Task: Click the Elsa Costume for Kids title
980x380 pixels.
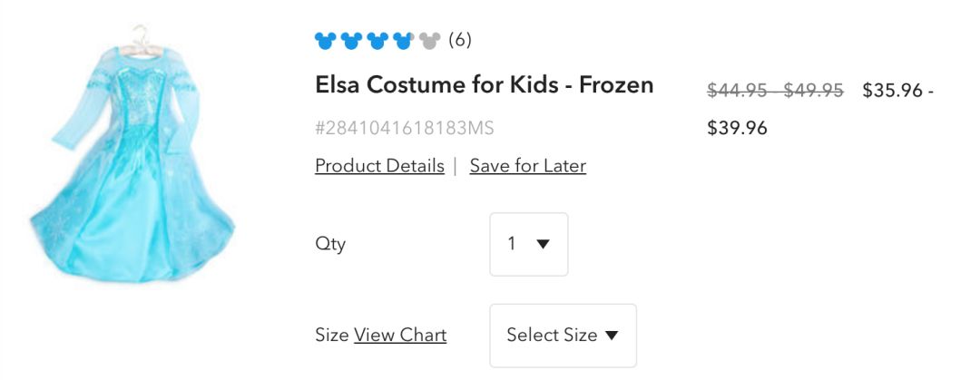Action: tap(484, 85)
